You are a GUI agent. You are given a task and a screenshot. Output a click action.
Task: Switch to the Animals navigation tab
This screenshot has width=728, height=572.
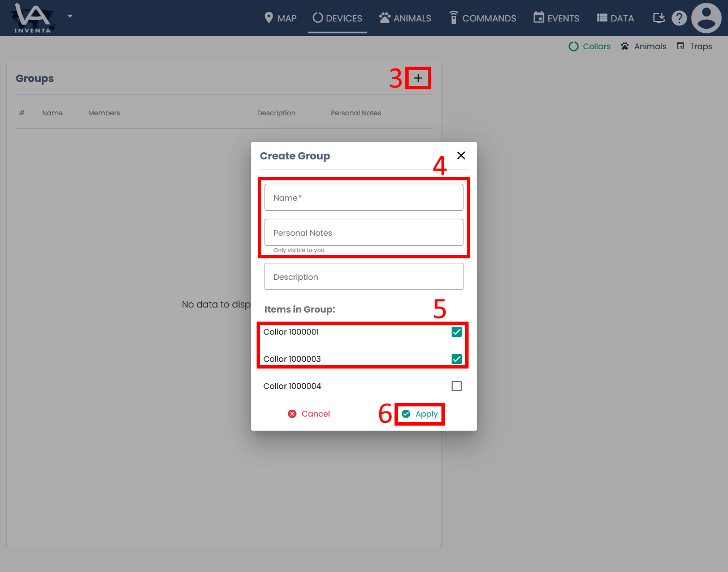[405, 18]
